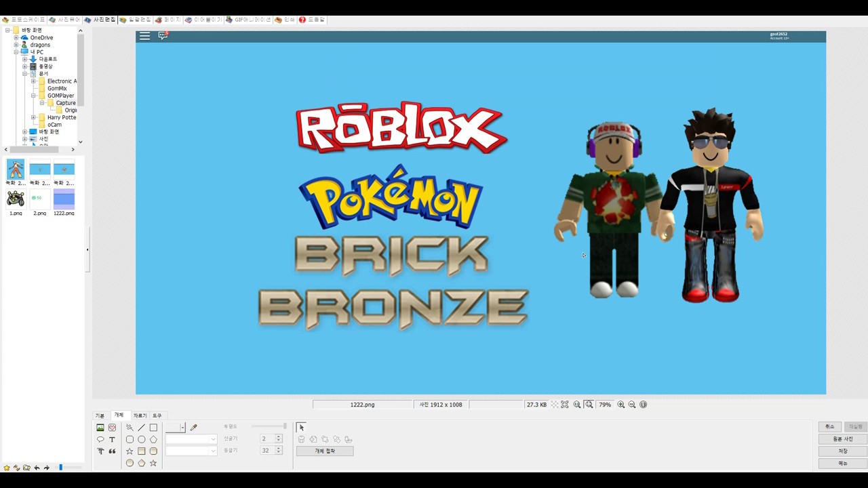Select the rich text tool icon

coord(100,451)
